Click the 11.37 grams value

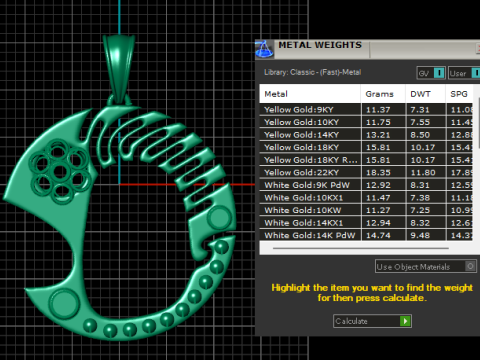(x=378, y=110)
